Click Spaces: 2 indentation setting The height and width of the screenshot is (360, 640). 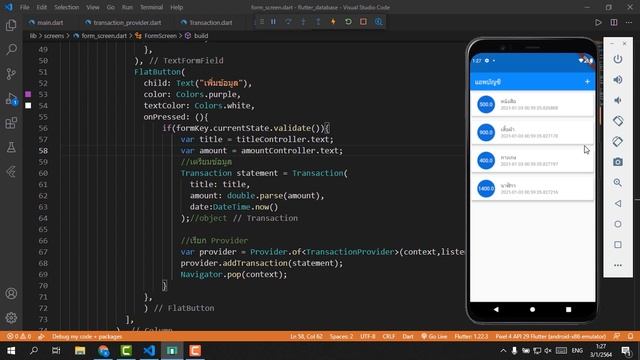tap(341, 336)
